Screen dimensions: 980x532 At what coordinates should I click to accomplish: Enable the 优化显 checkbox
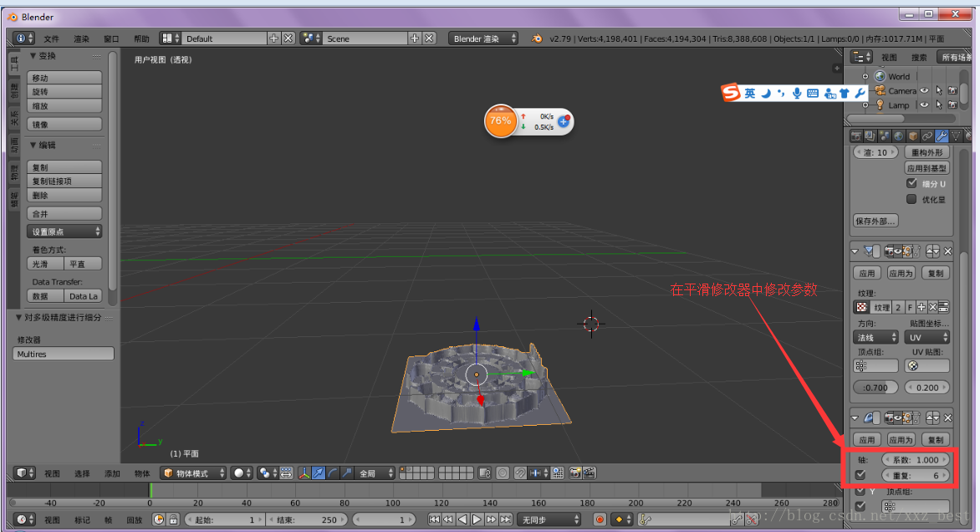click(911, 199)
